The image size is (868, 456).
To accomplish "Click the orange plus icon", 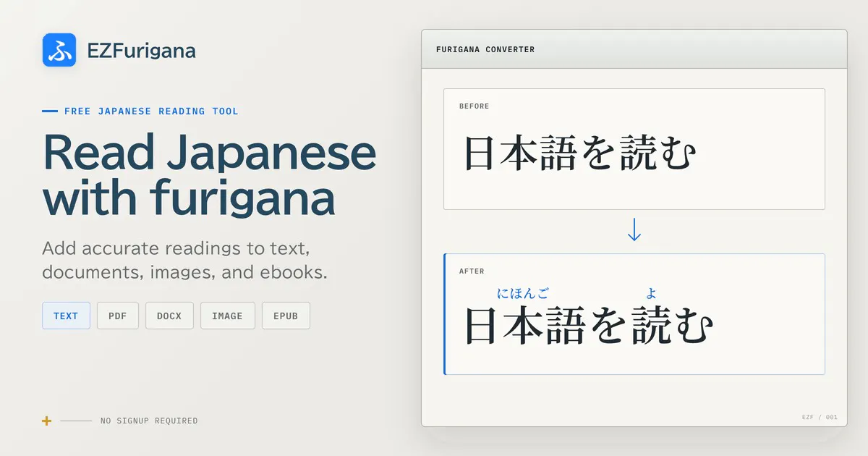I will 47,421.
